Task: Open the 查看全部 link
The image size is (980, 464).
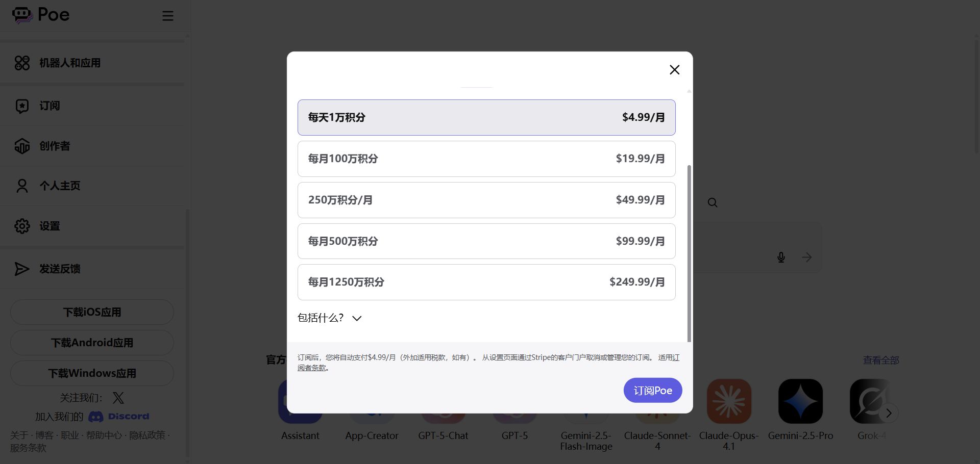Action: tap(881, 360)
